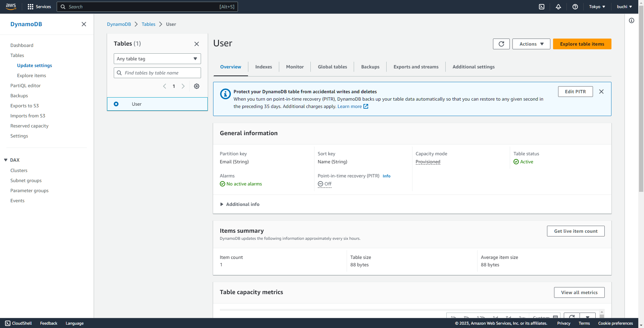Screen dimensions: 644x328
Task: Open CloudShell from the bottom status bar
Action: point(18,323)
